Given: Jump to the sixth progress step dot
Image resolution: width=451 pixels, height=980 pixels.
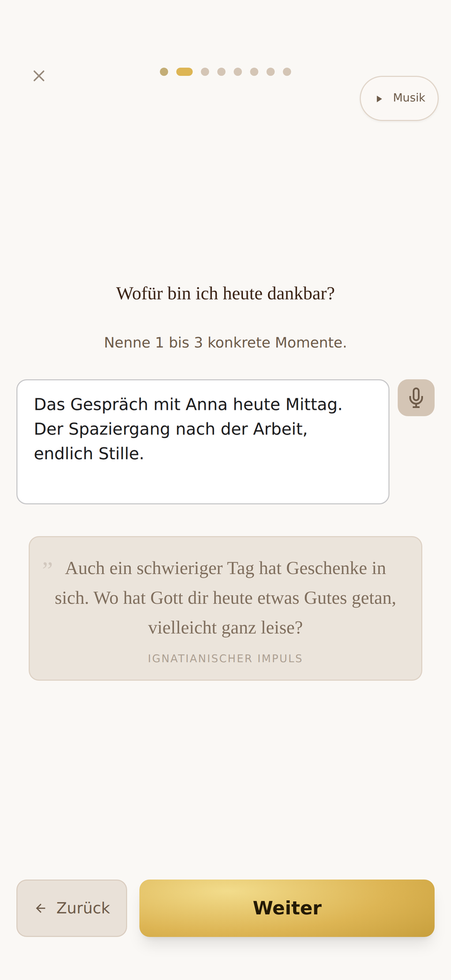Looking at the screenshot, I should 254,71.
